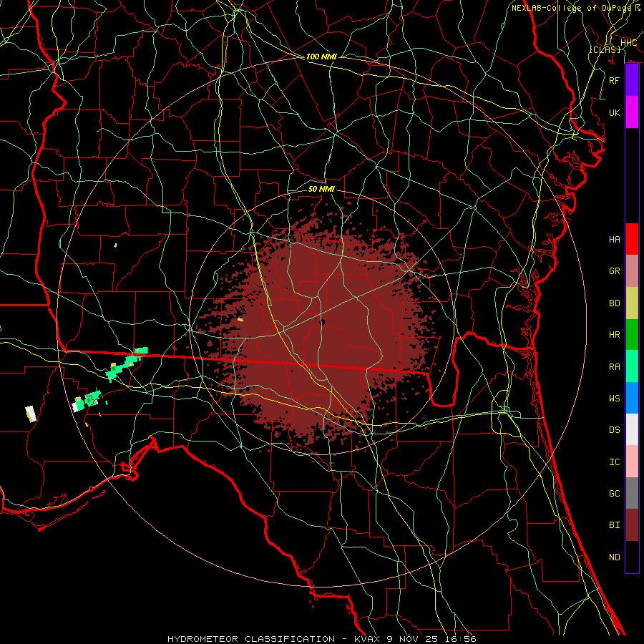Select the IC light pink legend swatch
The image size is (644, 644).
click(x=632, y=462)
